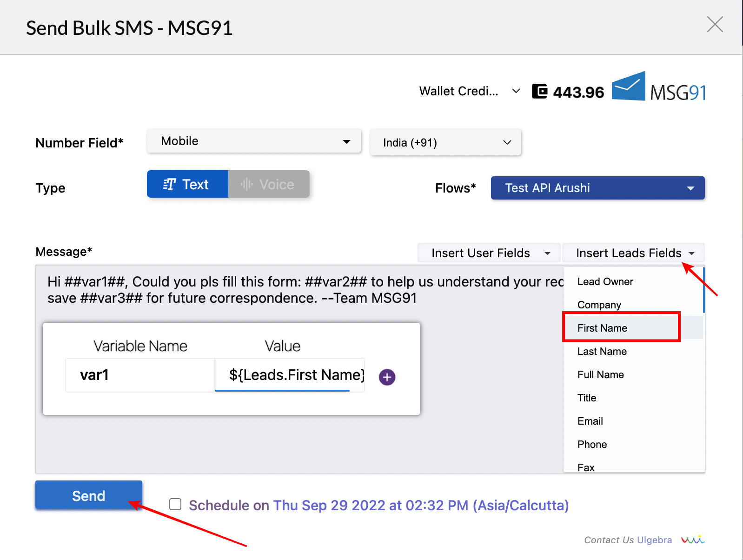Choose Lead Owner from leads fields

click(633, 281)
